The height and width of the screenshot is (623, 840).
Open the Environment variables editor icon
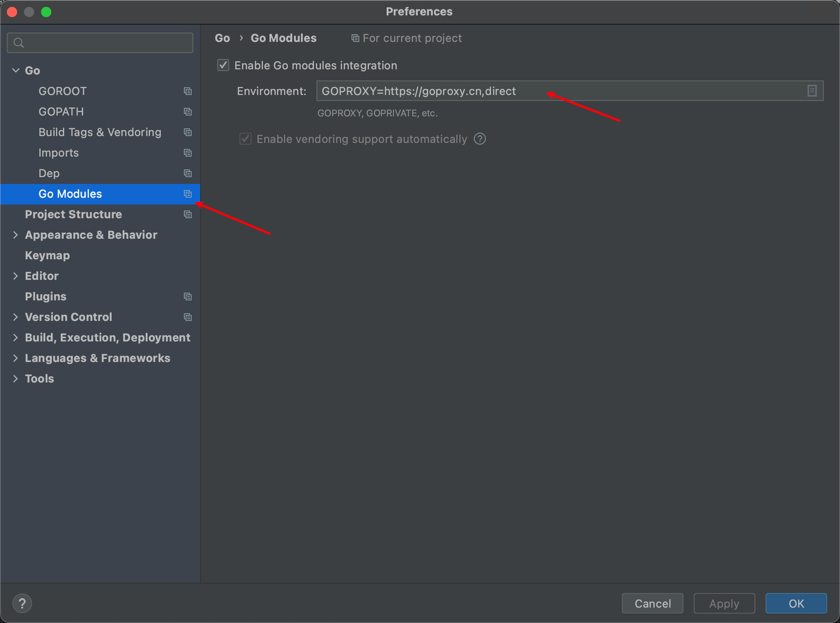812,91
